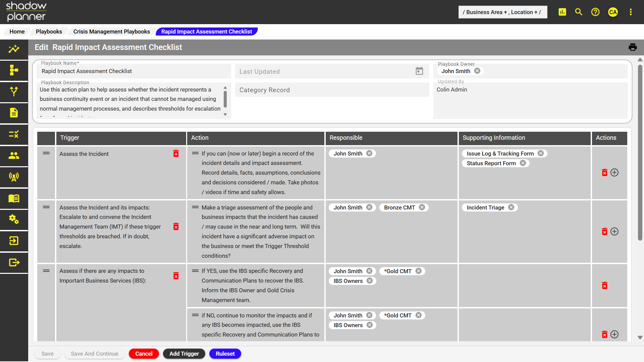Image resolution: width=644 pixels, height=362 pixels.
Task: Select the people icon in the left sidebar
Action: click(13, 156)
